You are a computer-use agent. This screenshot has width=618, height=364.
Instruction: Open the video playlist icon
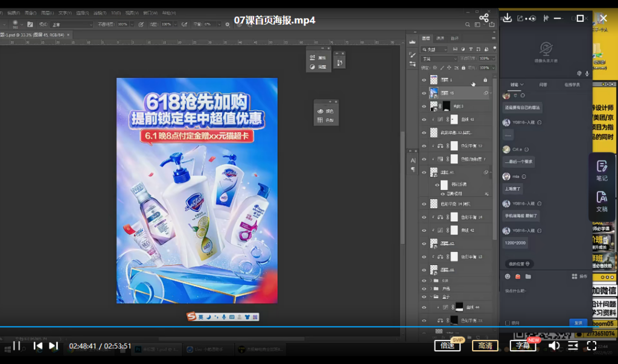pos(573,346)
